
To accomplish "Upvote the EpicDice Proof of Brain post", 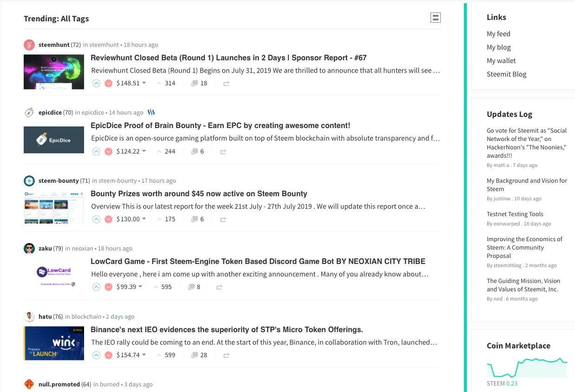I will 96,152.
